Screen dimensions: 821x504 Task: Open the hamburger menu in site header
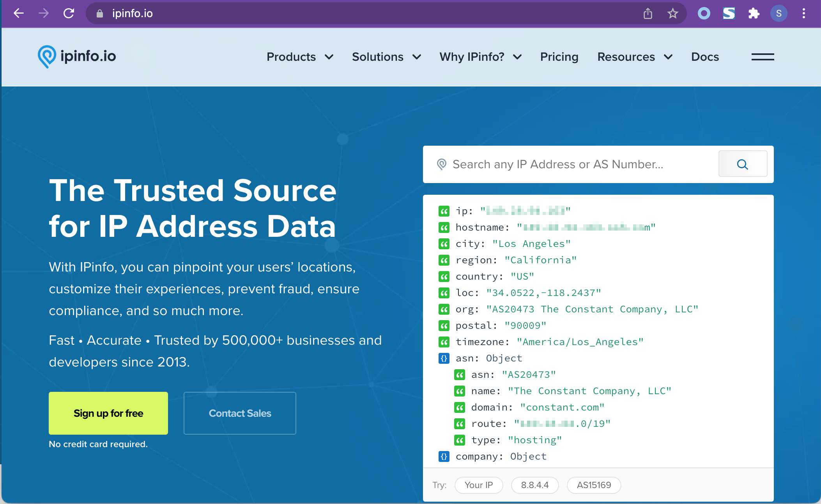click(763, 57)
